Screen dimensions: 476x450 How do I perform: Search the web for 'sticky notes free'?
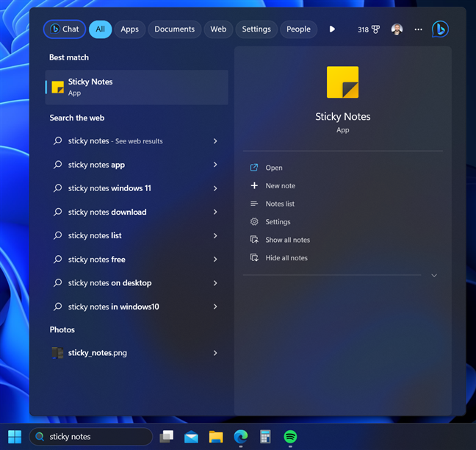click(137, 259)
